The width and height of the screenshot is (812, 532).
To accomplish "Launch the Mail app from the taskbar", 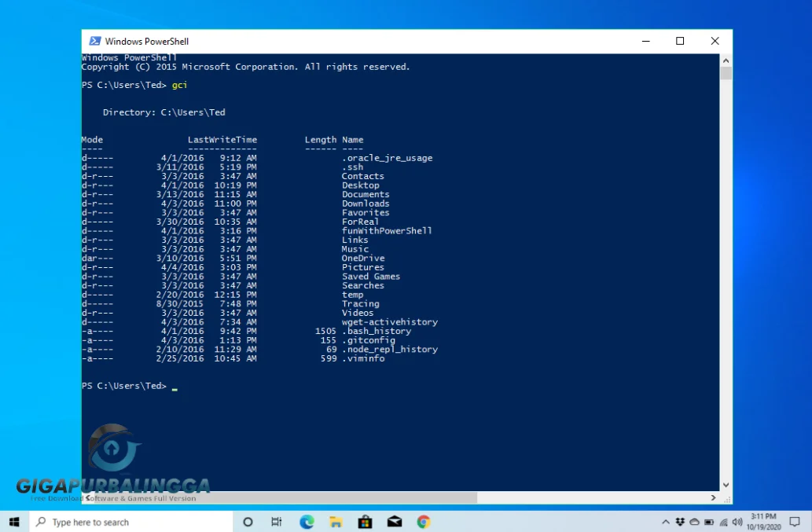I will pyautogui.click(x=394, y=521).
